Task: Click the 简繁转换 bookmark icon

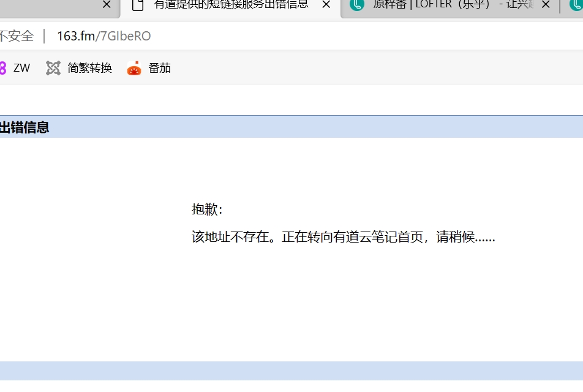Action: (53, 68)
